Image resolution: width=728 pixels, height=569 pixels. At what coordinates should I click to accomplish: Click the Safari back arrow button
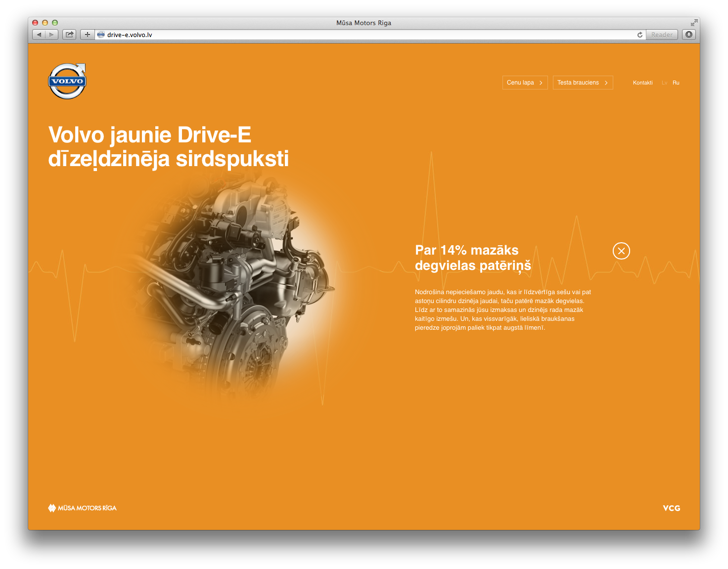pos(39,35)
